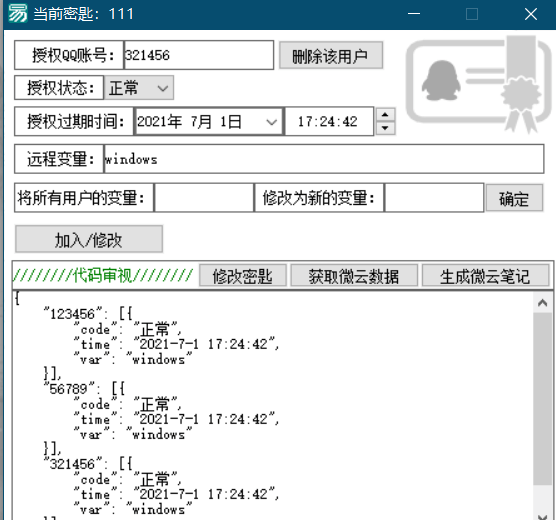Click the "123456" key in the JSON text
The height and width of the screenshot is (520, 556).
point(72,314)
